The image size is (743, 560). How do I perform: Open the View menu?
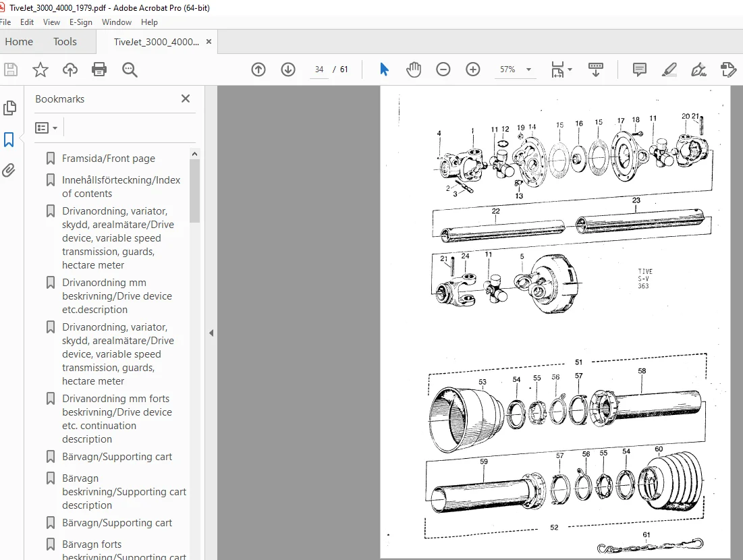[x=51, y=22]
